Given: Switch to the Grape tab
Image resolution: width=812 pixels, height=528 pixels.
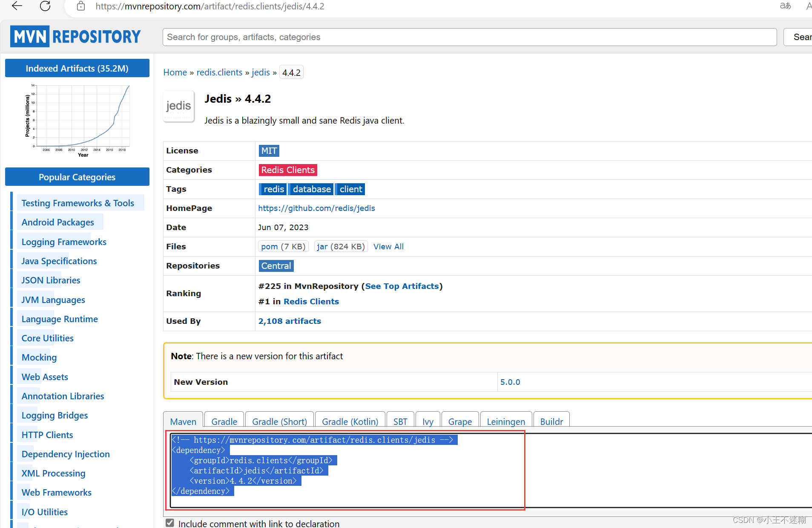Looking at the screenshot, I should [x=460, y=421].
